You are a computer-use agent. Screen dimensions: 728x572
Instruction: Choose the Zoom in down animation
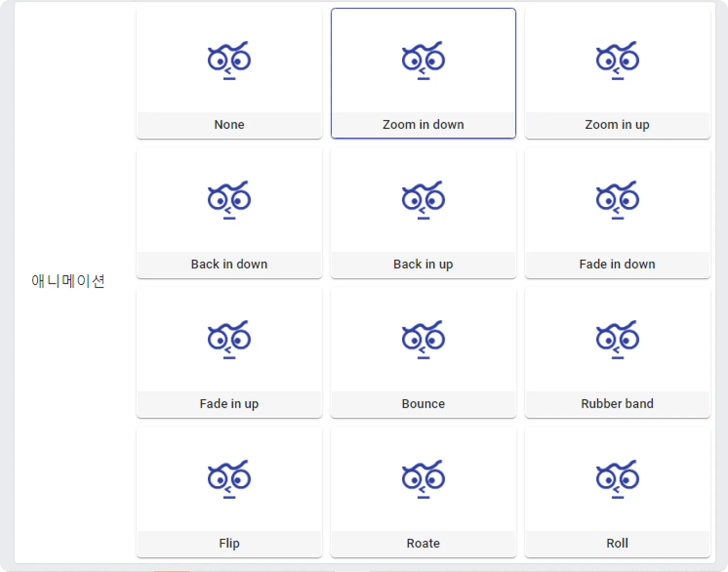(x=423, y=73)
